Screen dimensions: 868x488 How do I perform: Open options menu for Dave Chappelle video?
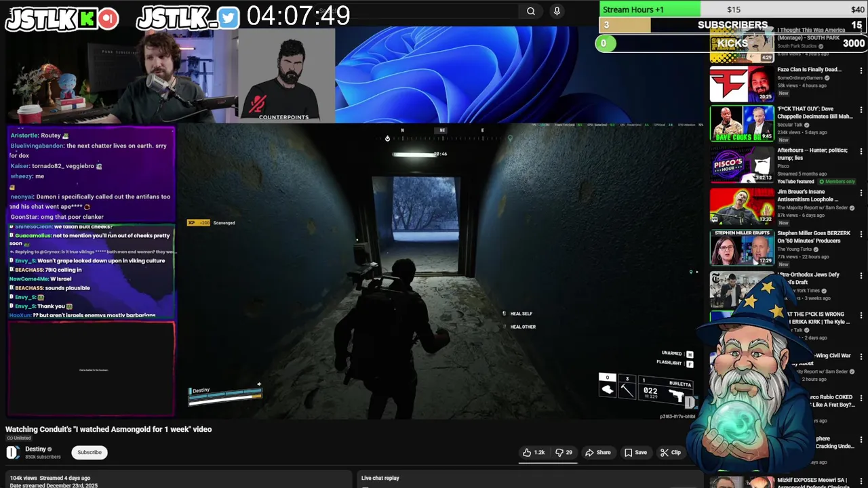tap(861, 110)
